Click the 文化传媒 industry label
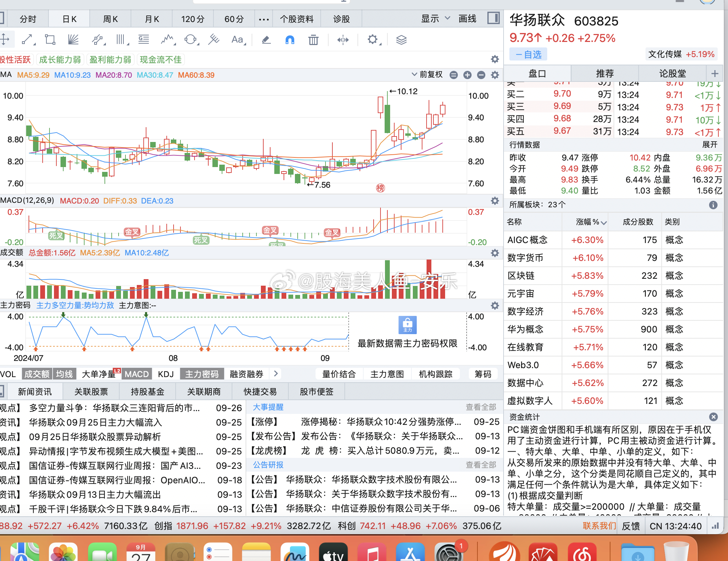Screen dimensions: 728x561 click(x=665, y=54)
